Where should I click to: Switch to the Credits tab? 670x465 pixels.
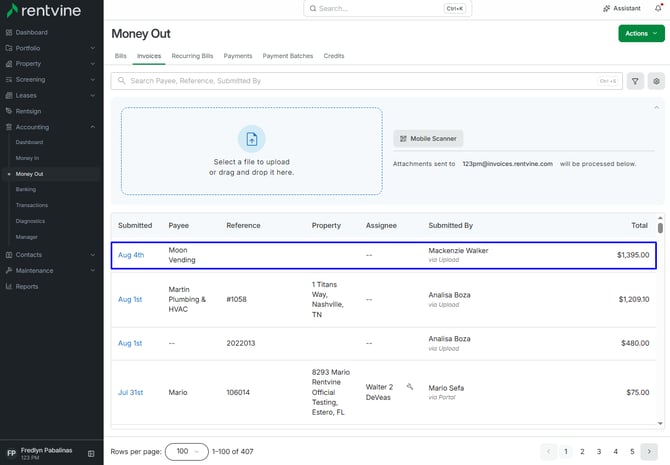334,56
